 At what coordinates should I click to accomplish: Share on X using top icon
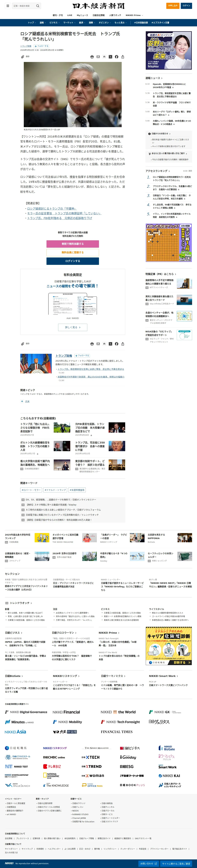(110, 57)
